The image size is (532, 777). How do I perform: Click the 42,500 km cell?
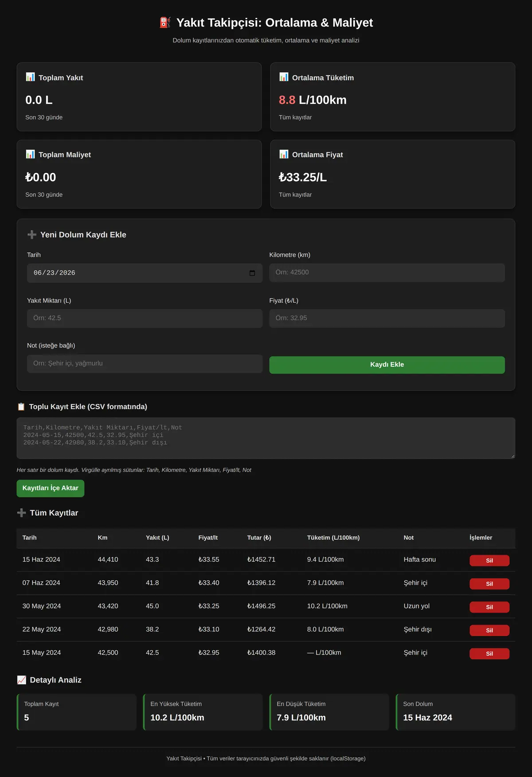[x=108, y=653]
